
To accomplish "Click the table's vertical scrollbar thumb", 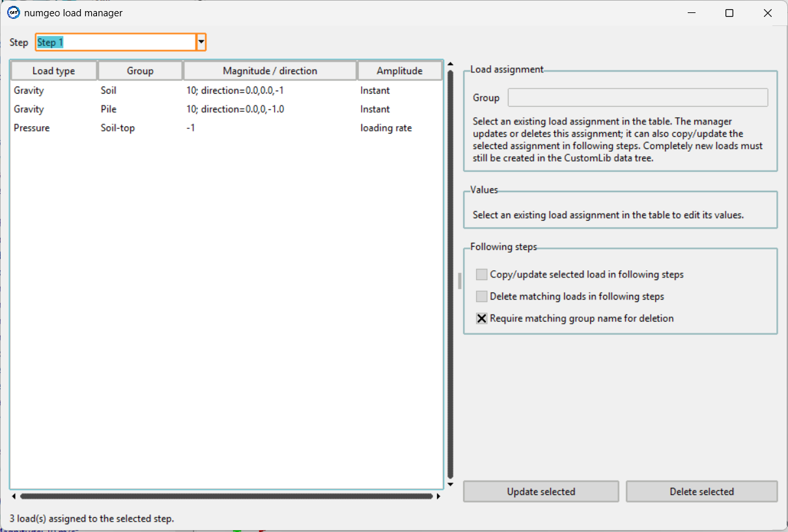I will [x=450, y=274].
